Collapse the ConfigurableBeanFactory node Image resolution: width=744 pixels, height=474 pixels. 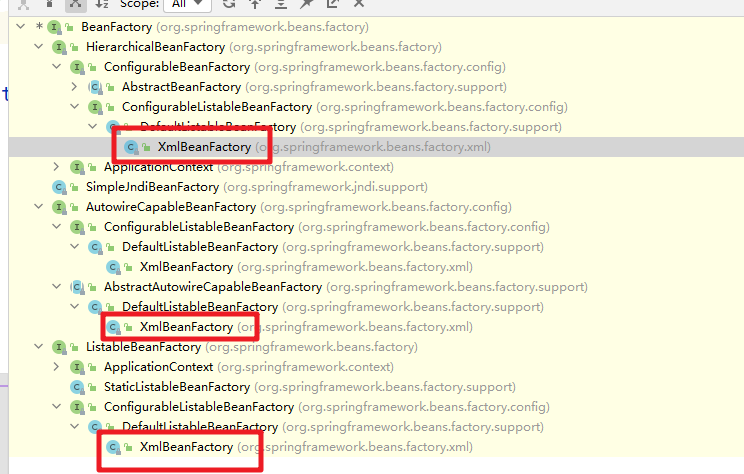pos(56,66)
